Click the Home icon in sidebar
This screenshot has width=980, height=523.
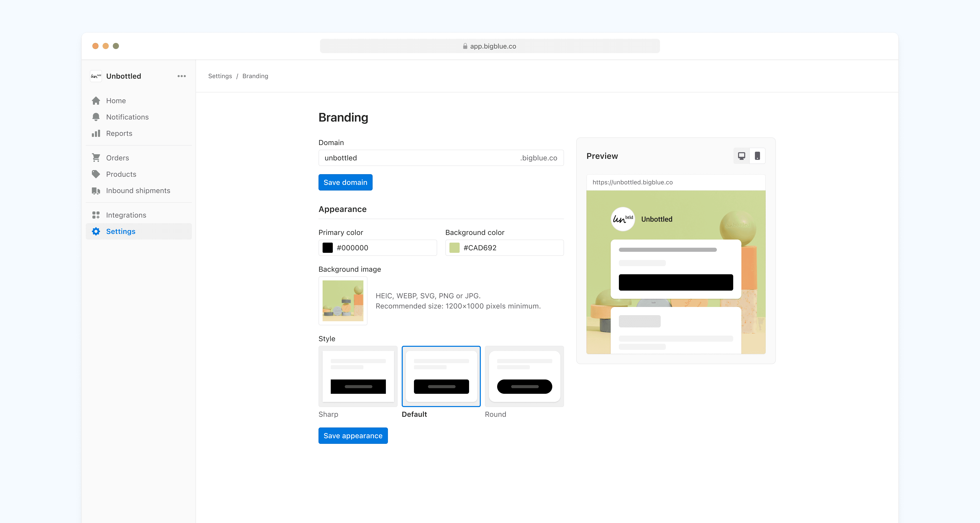coord(96,101)
